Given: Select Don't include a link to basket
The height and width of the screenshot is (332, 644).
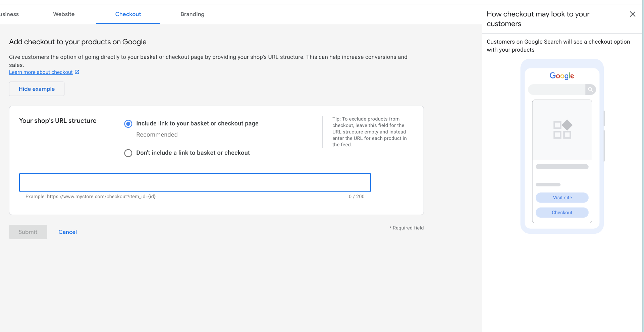Looking at the screenshot, I should pyautogui.click(x=128, y=153).
